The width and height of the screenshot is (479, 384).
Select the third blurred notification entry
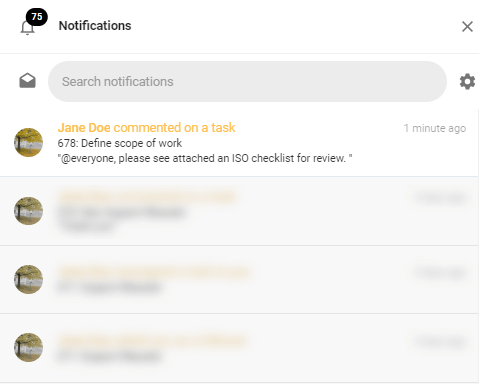pyautogui.click(x=239, y=280)
